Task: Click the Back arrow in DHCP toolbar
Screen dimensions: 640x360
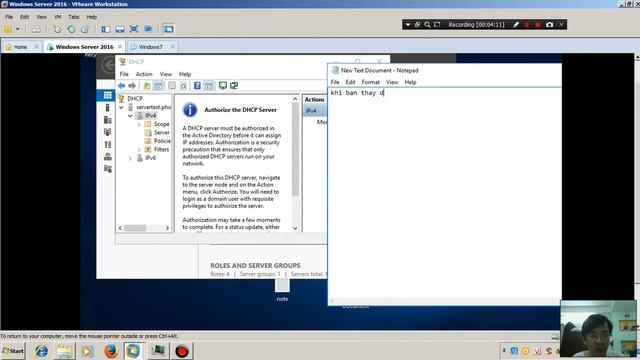Action: point(122,86)
